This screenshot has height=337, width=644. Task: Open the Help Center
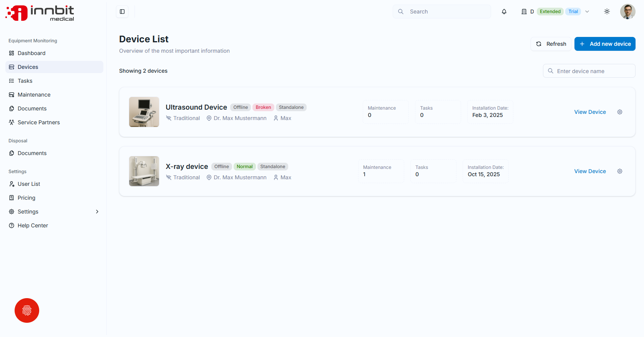pyautogui.click(x=54, y=225)
